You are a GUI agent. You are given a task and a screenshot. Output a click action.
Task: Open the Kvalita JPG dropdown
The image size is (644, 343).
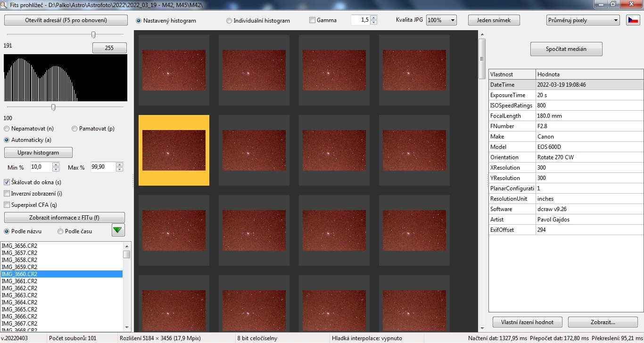pos(441,20)
